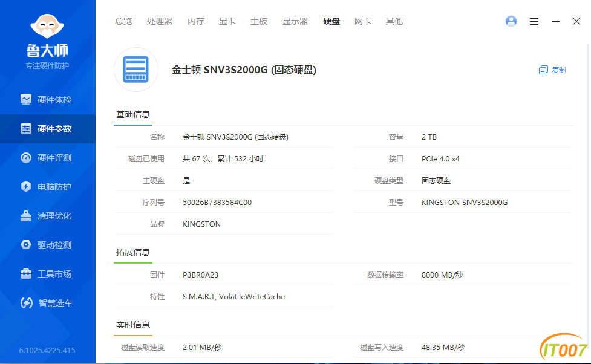Open the hamburger main menu
The width and height of the screenshot is (591, 364).
(534, 22)
